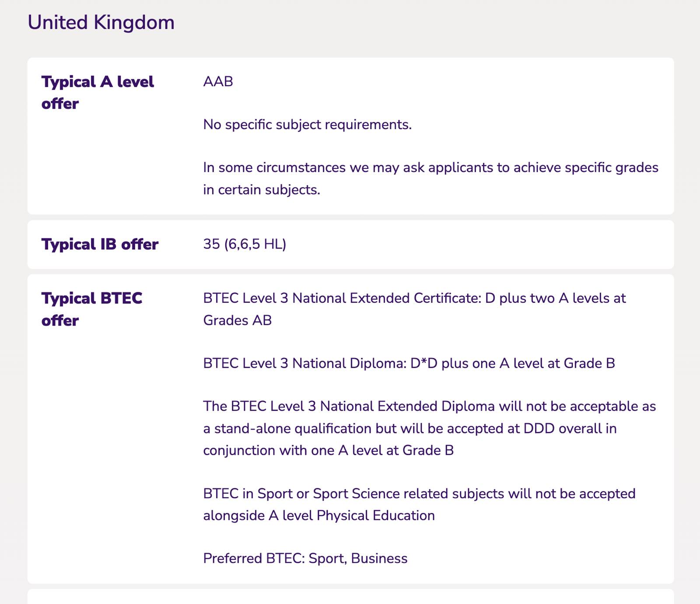The width and height of the screenshot is (700, 604).
Task: Click the United Kingdom heading
Action: point(101,23)
